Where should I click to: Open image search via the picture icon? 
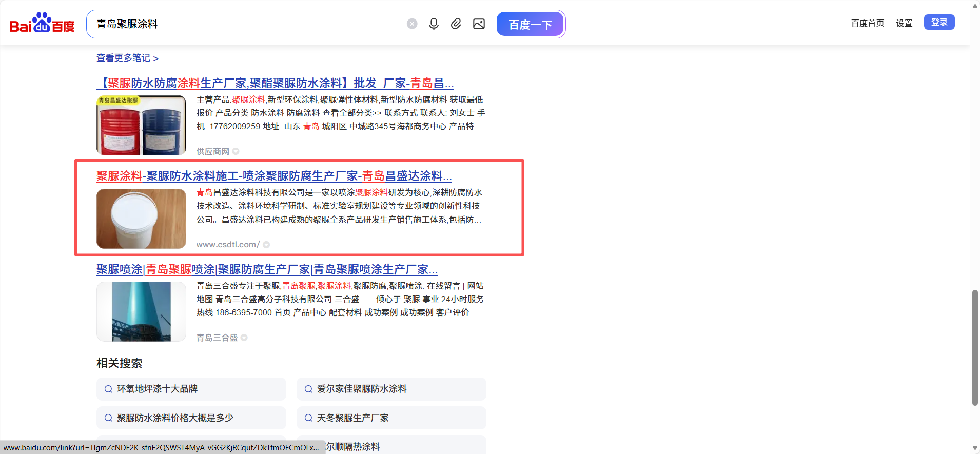pyautogui.click(x=479, y=24)
